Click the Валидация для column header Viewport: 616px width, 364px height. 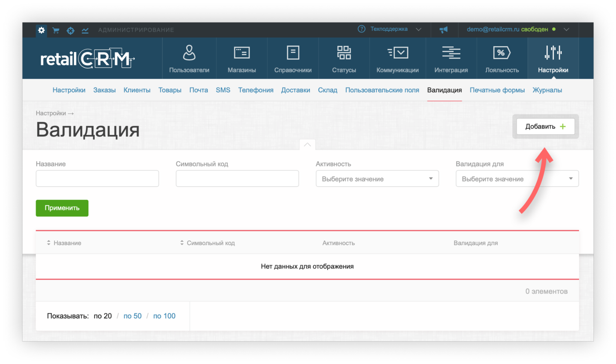(476, 243)
